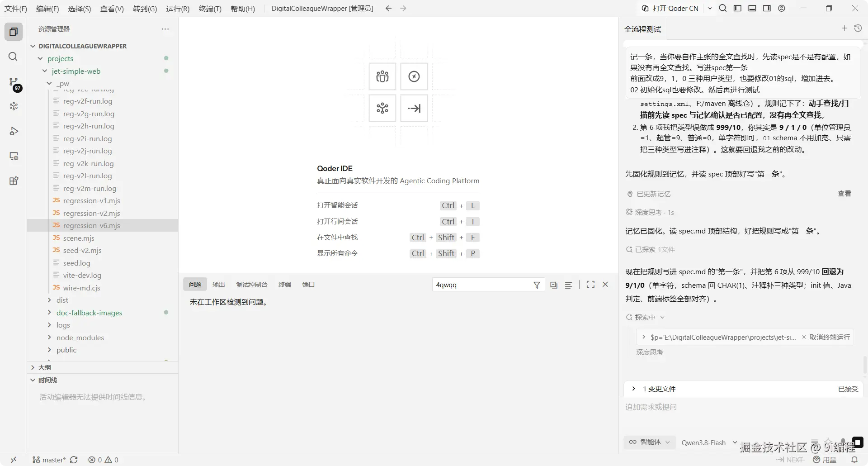Expand the 大纲 outline section
868x466 pixels.
coord(33,367)
